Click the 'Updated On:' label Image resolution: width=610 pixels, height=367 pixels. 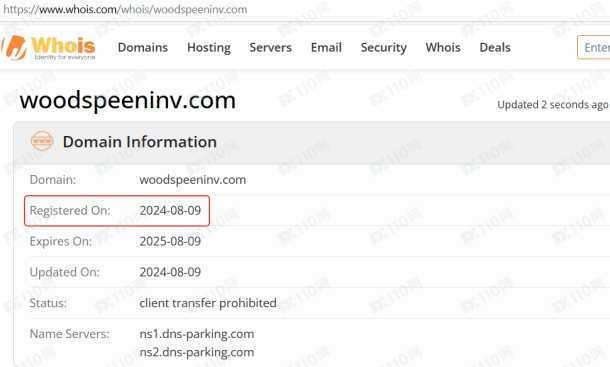65,272
